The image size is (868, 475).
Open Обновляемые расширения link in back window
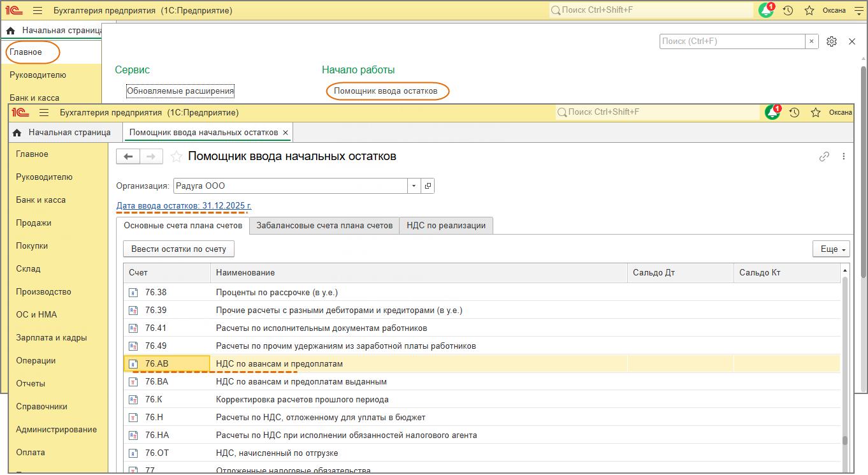tap(180, 91)
